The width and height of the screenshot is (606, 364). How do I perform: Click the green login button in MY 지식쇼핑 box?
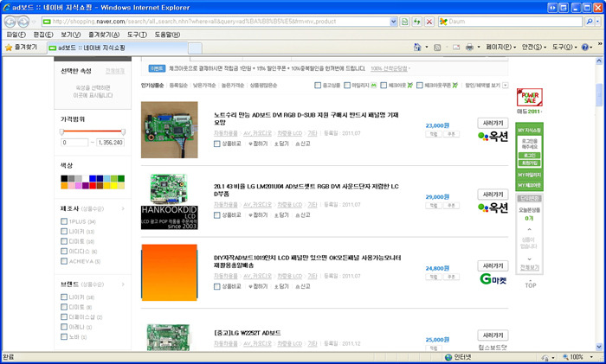(x=529, y=155)
